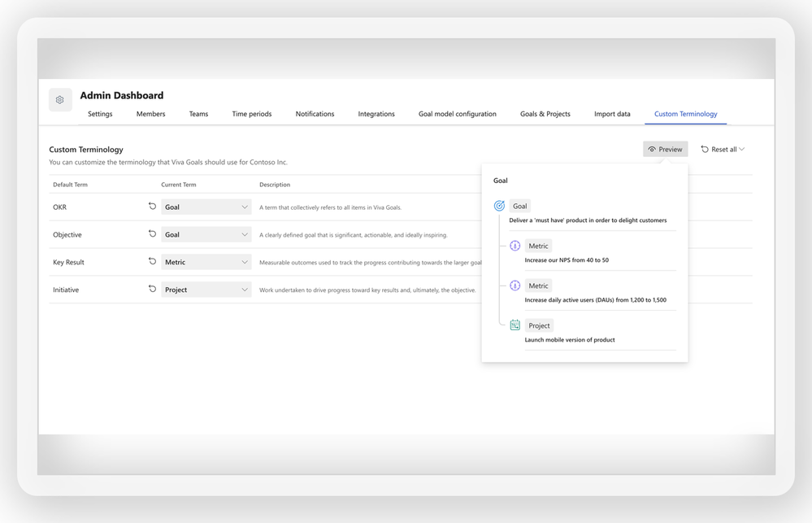Click the Project calendar icon in preview

tap(515, 325)
